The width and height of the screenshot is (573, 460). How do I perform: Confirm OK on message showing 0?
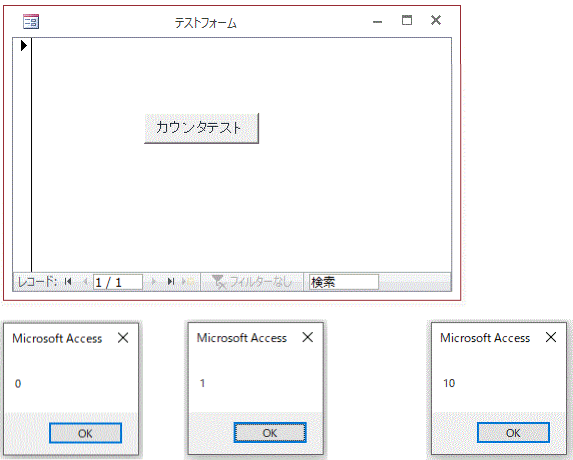(x=85, y=433)
